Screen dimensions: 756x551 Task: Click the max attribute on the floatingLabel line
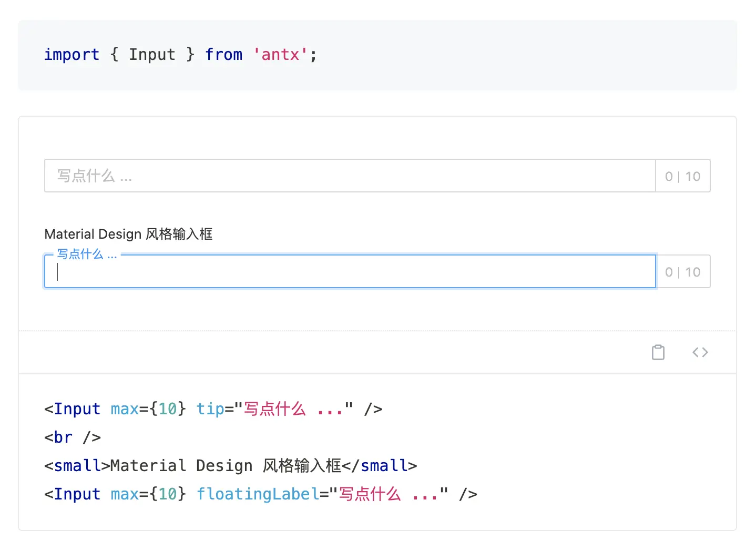pyautogui.click(x=125, y=494)
